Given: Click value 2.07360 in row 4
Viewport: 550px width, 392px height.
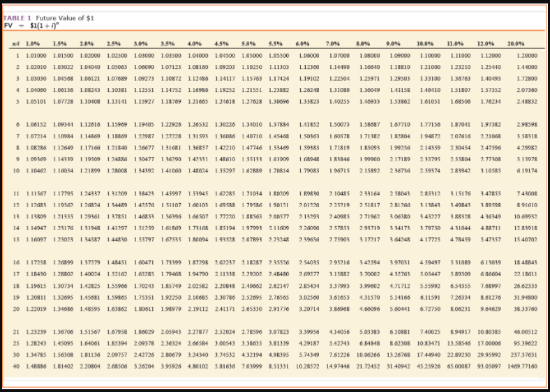Looking at the screenshot, I should click(x=527, y=90).
